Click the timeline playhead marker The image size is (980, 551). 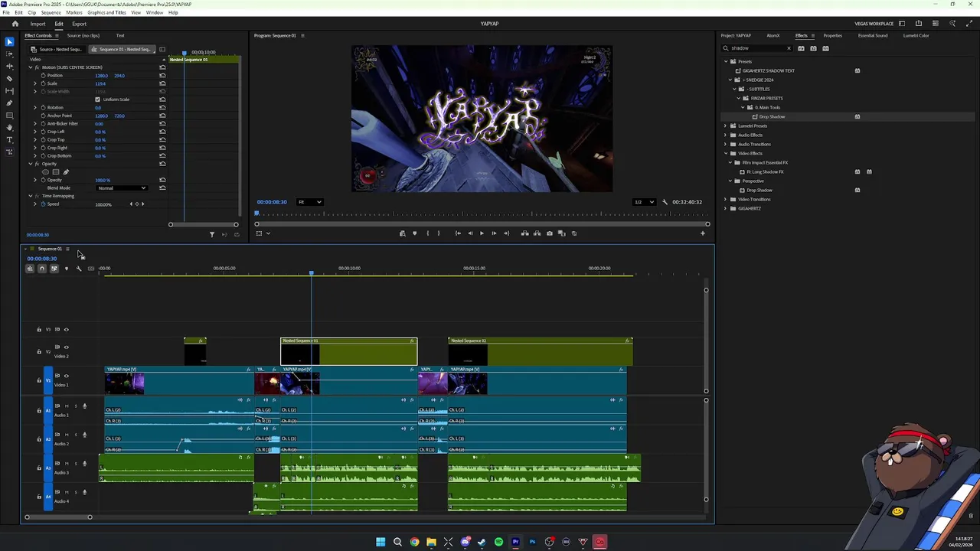click(x=311, y=272)
